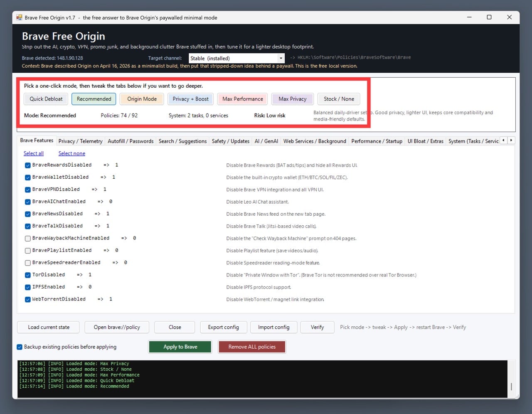The width and height of the screenshot is (532, 414).
Task: Select the Stock / None mode
Action: tap(339, 99)
